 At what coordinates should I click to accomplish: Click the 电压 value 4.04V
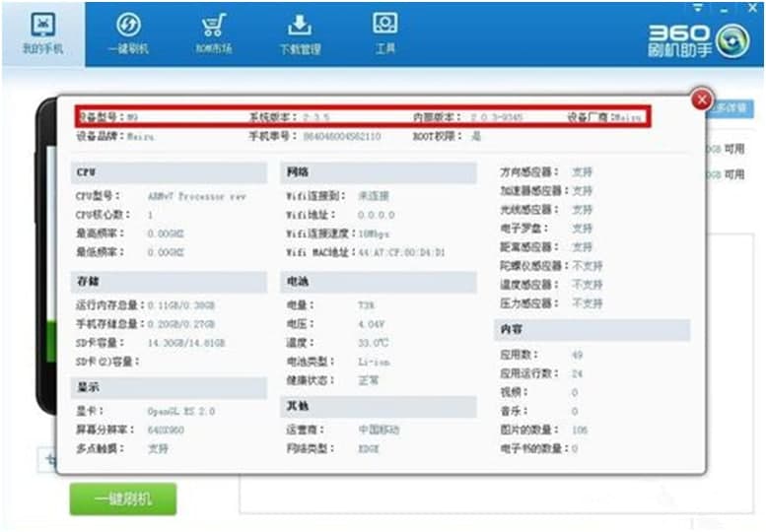coord(372,324)
